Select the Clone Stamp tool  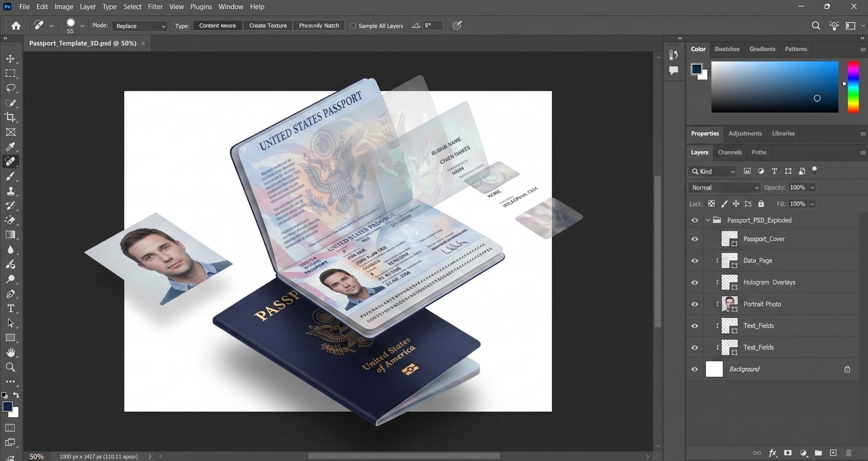[11, 191]
